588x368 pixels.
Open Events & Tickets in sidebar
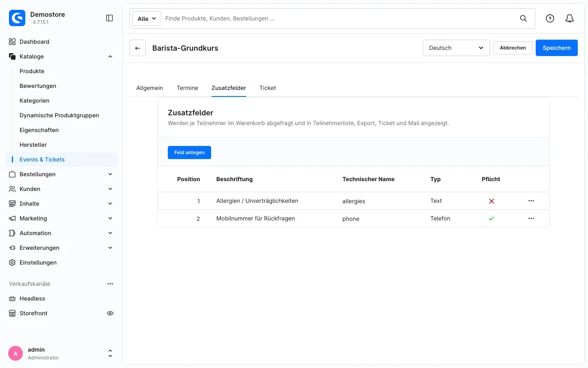tap(61, 159)
